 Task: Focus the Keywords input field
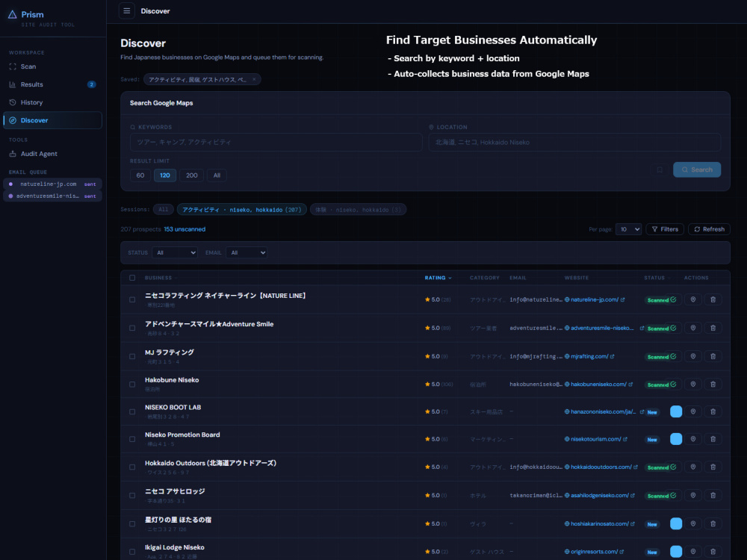coord(276,143)
